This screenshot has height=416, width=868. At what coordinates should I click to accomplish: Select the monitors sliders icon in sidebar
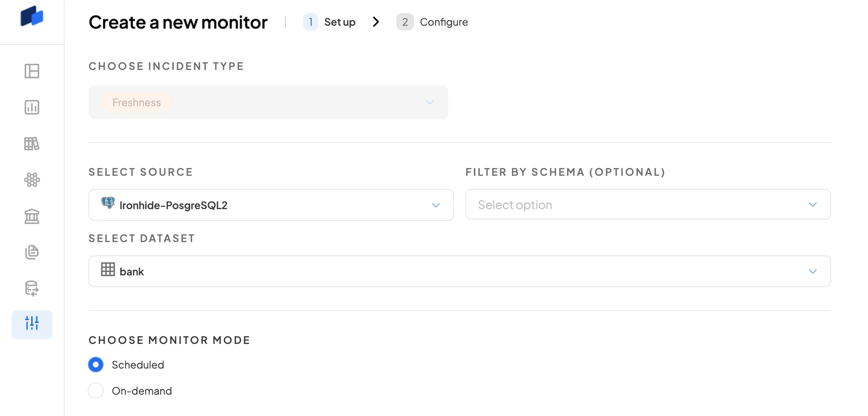(x=32, y=324)
